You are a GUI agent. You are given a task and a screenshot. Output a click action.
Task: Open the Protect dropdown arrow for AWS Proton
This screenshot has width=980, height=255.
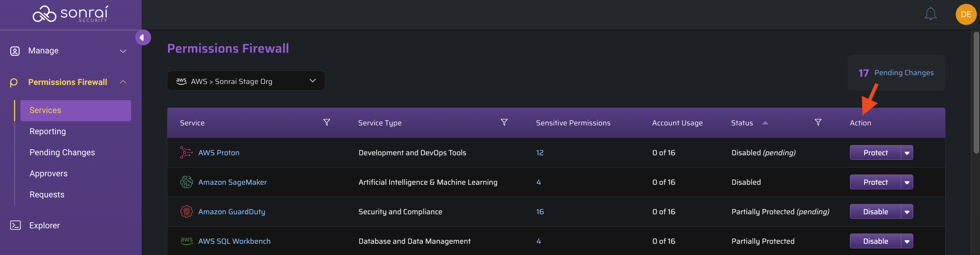pyautogui.click(x=907, y=153)
